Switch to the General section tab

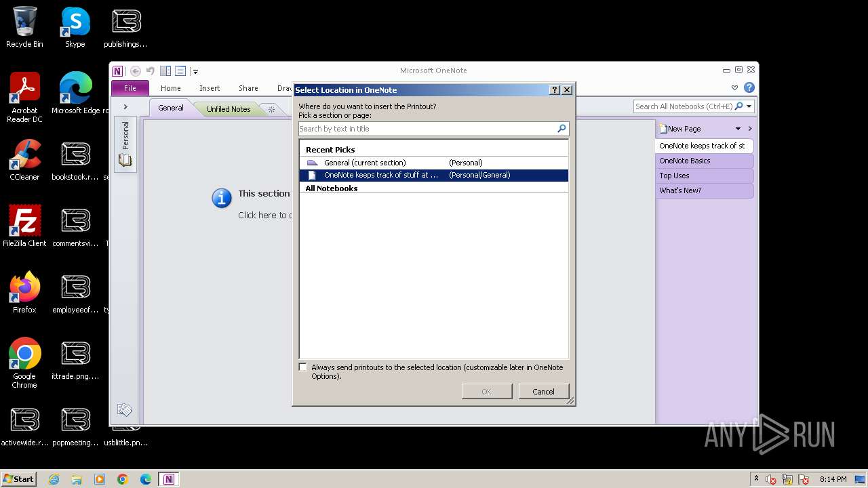click(x=171, y=108)
